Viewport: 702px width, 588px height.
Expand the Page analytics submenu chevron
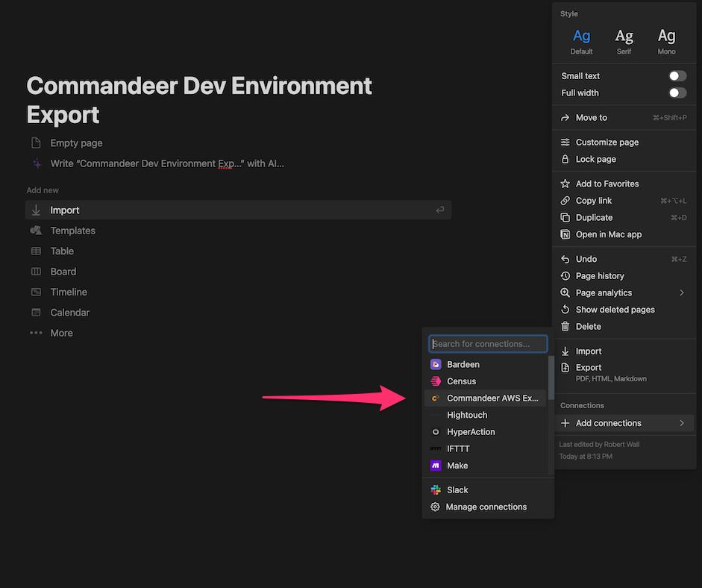tap(682, 293)
